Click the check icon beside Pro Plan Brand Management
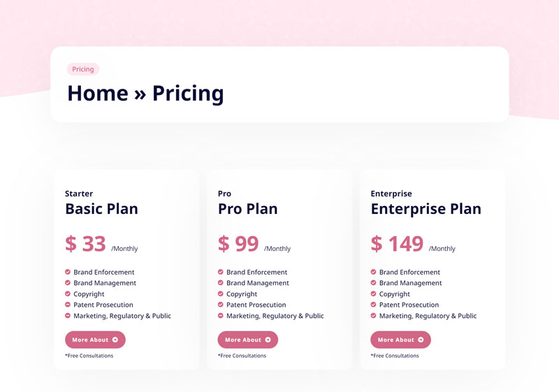This screenshot has height=392, width=559. (221, 283)
